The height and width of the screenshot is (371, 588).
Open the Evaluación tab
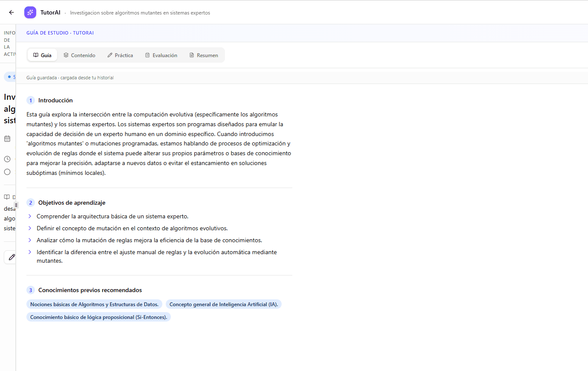point(161,55)
